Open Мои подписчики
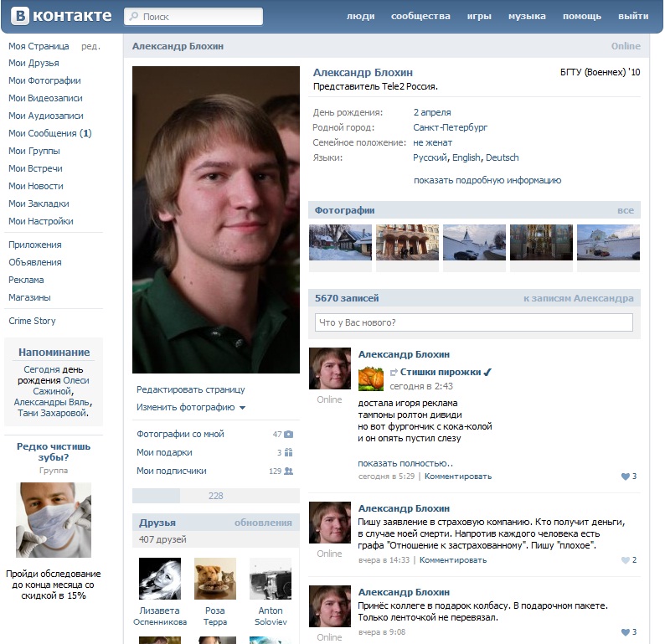Screen dimensions: 665x644 click(x=172, y=471)
